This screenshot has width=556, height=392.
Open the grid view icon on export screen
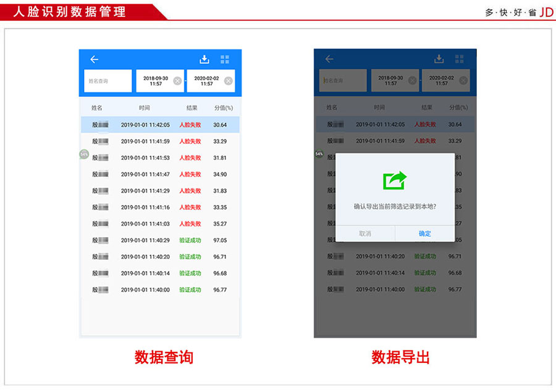[x=460, y=58]
